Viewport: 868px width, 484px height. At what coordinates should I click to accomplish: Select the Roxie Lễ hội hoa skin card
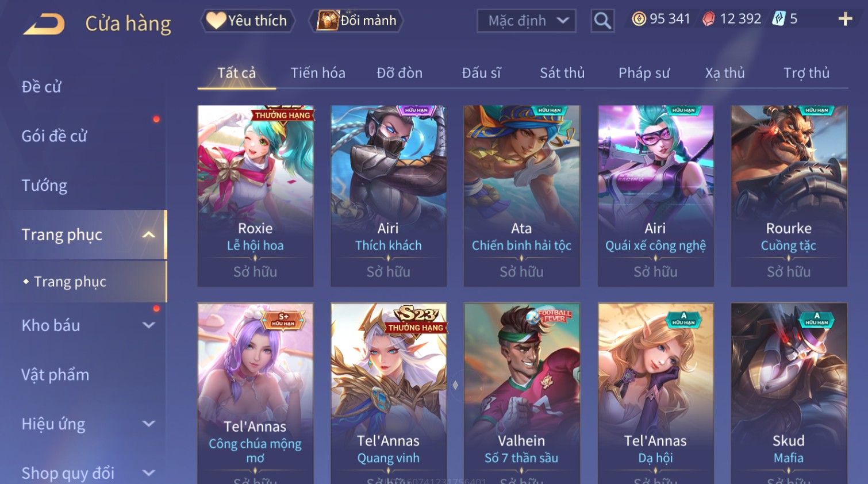pyautogui.click(x=255, y=195)
